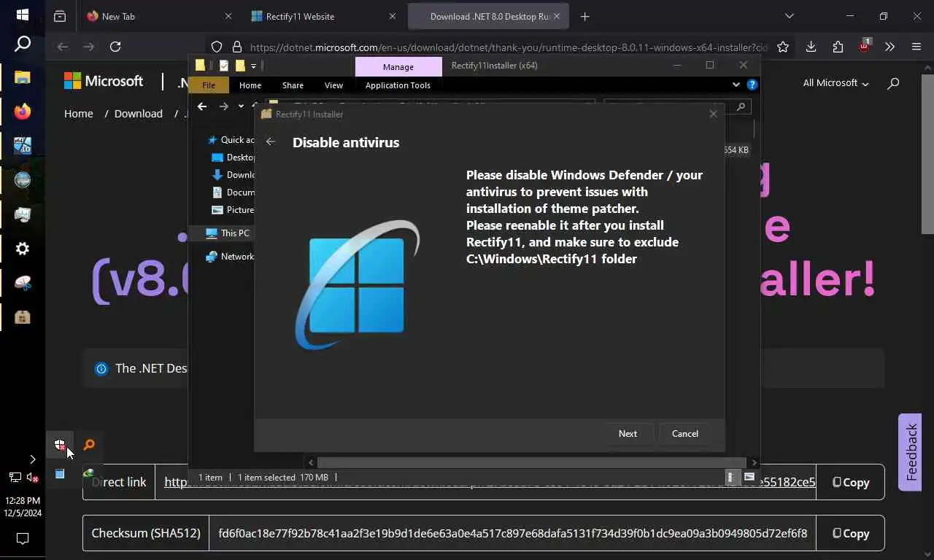Screen dimensions: 934x560
Task: Open a new browser tab with plus
Action: pyautogui.click(x=584, y=16)
